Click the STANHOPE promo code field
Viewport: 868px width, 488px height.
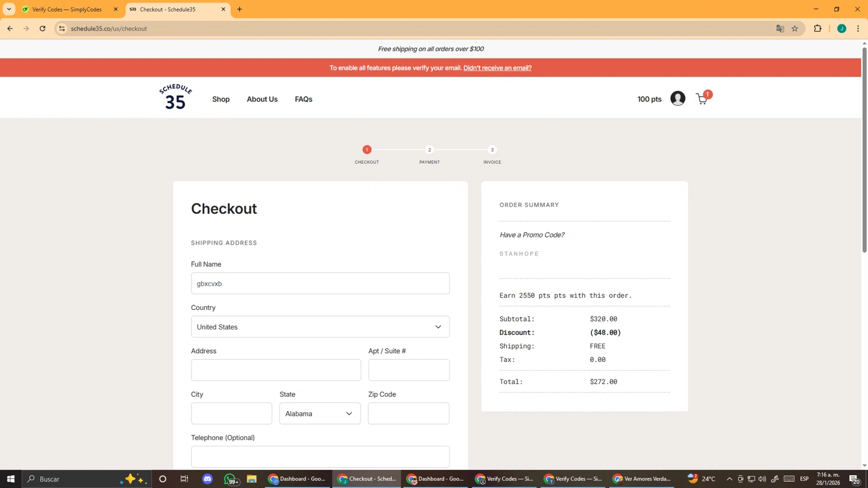pos(584,254)
